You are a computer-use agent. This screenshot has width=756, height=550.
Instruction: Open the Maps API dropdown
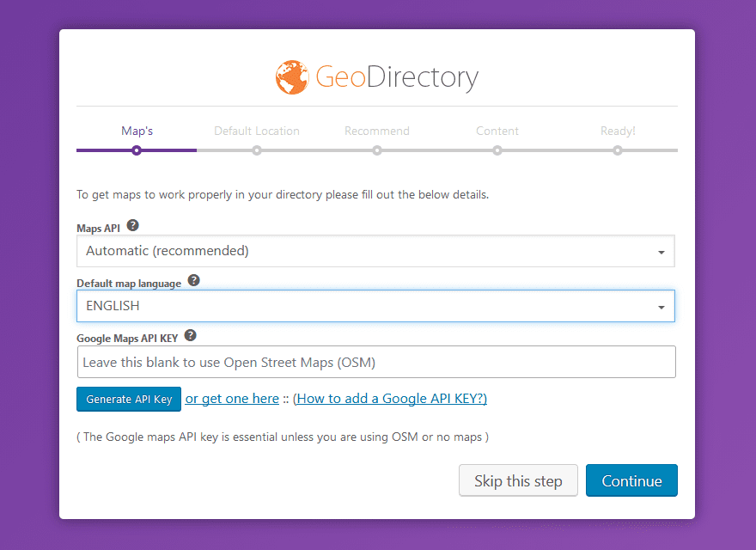[376, 251]
